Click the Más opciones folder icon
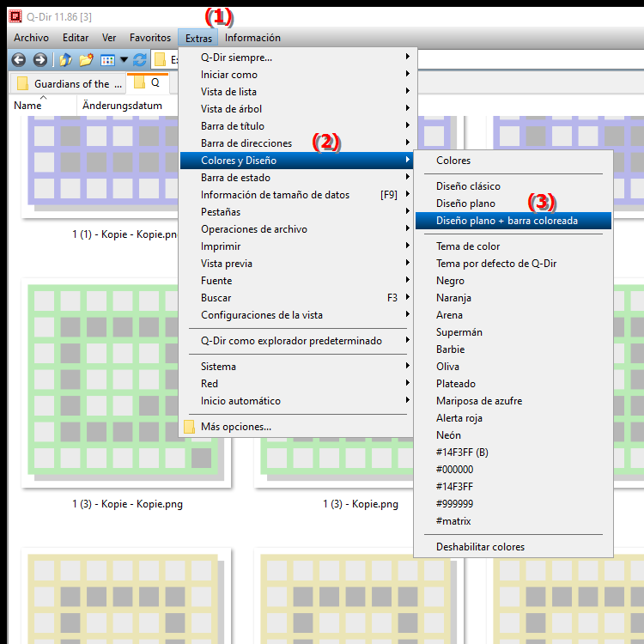Screen dimensions: 644x644 [189, 427]
